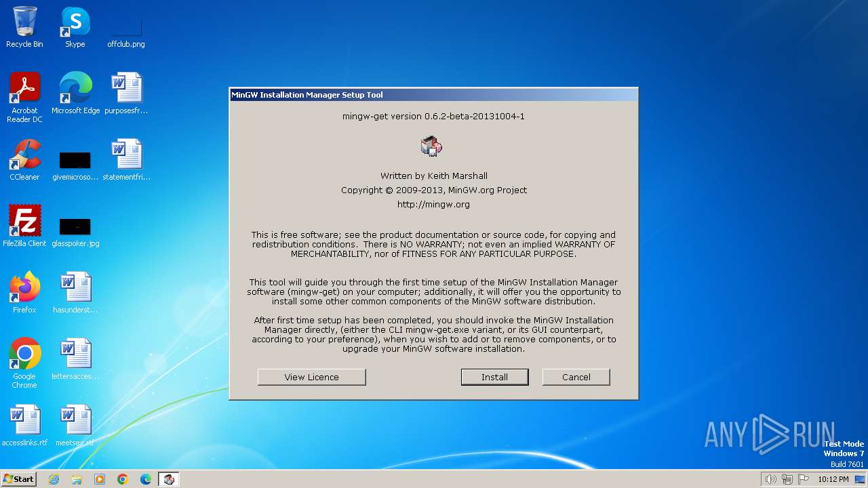868x488 pixels.
Task: Click the mingw-get version 0.6.2-beta text
Action: pos(433,116)
